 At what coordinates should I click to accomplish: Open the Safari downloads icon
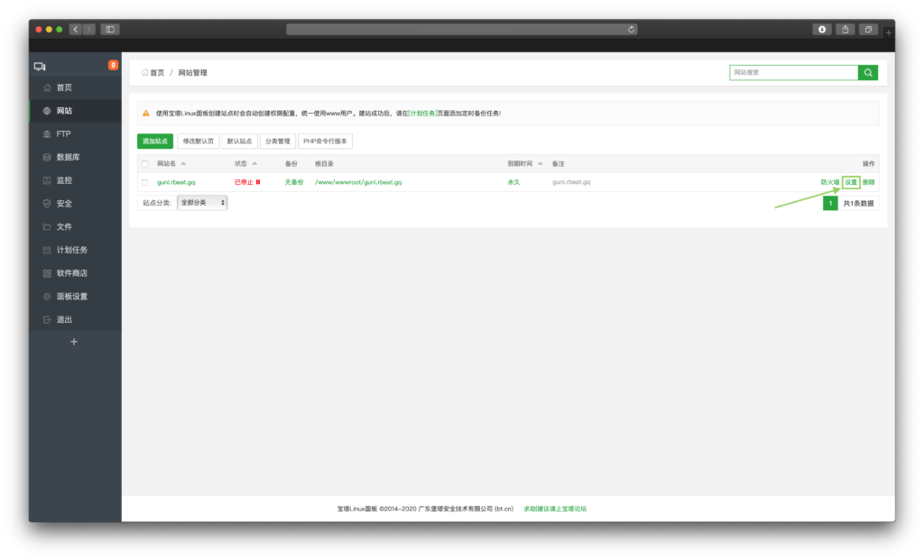822,30
